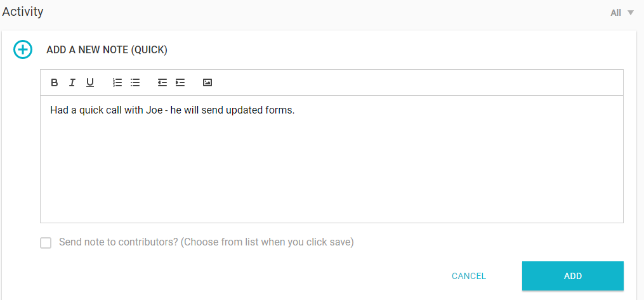Underline the selected note text
The image size is (644, 300).
pyautogui.click(x=90, y=82)
